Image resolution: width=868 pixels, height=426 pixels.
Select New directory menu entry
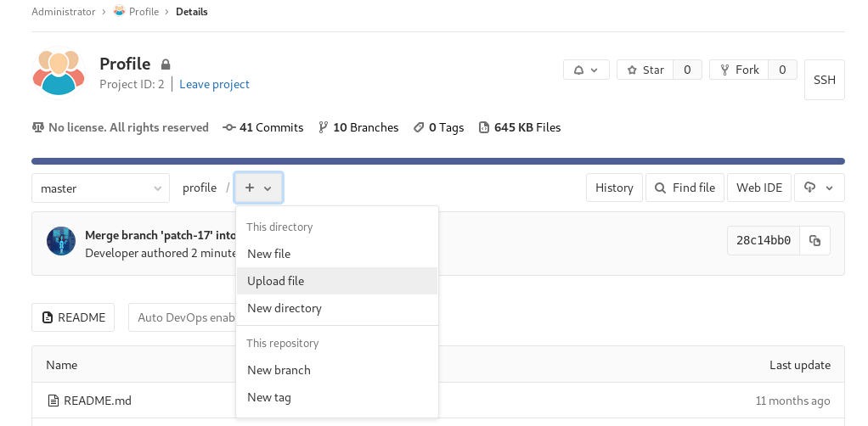(284, 308)
